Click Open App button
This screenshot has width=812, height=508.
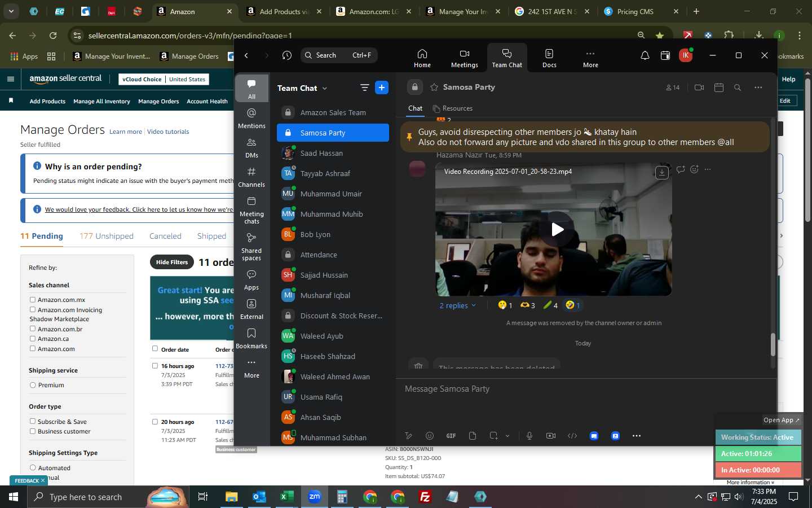(x=781, y=420)
